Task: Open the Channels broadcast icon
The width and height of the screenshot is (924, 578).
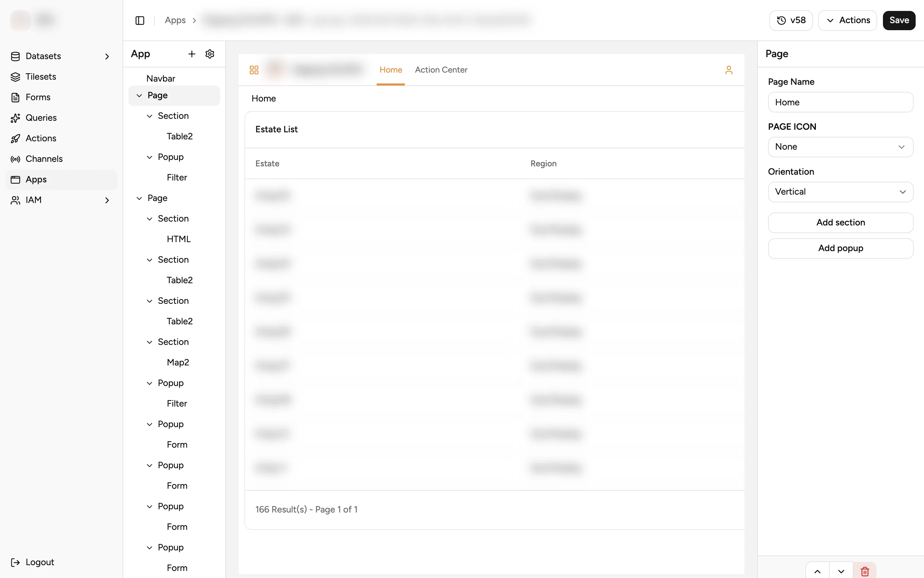Action: click(x=15, y=159)
